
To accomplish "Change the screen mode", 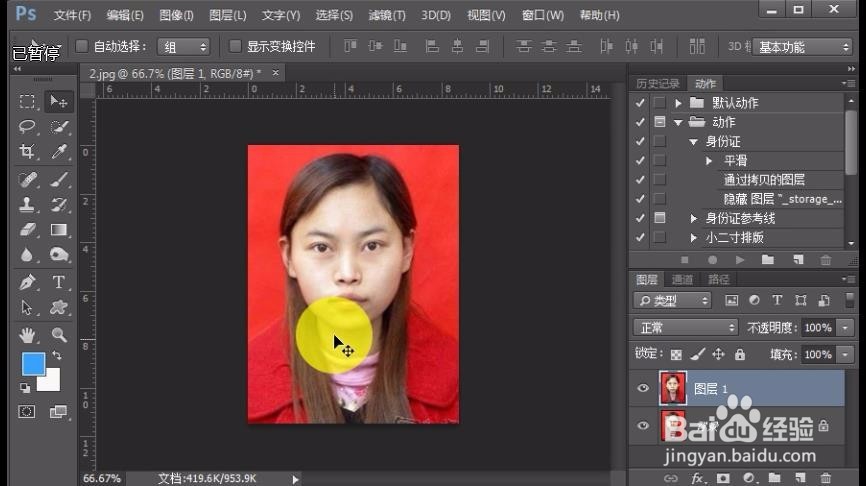I will click(58, 411).
